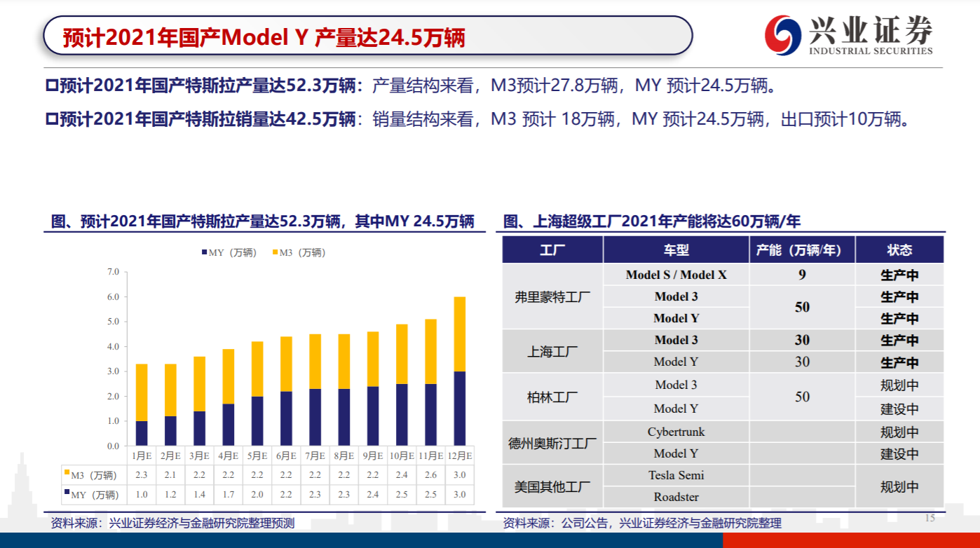Click capacity value 9 for Model S / Model X

click(x=802, y=275)
